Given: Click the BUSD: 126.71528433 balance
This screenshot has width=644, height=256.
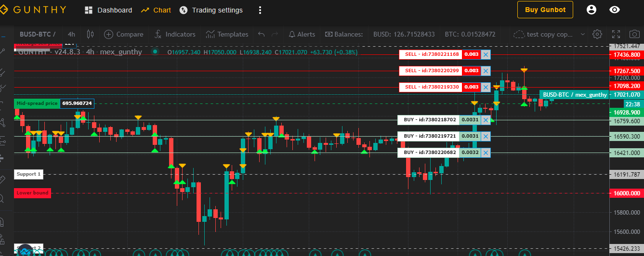Looking at the screenshot, I should pyautogui.click(x=404, y=34).
